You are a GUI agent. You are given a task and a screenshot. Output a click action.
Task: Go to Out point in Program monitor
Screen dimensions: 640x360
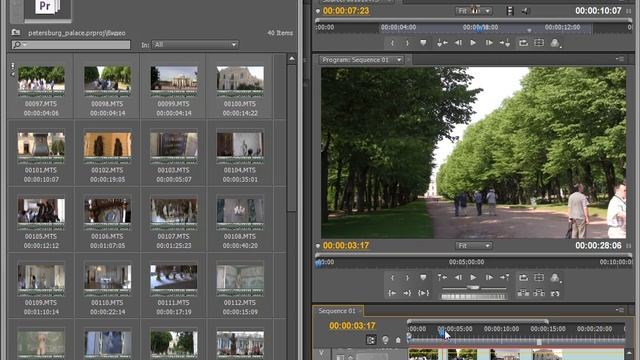(407, 293)
